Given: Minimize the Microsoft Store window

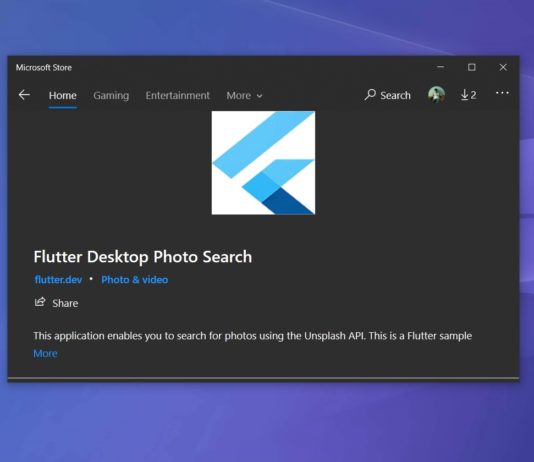Looking at the screenshot, I should (440, 67).
